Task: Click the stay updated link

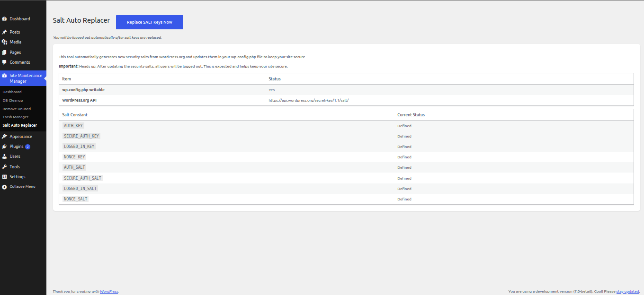Action: point(627,292)
